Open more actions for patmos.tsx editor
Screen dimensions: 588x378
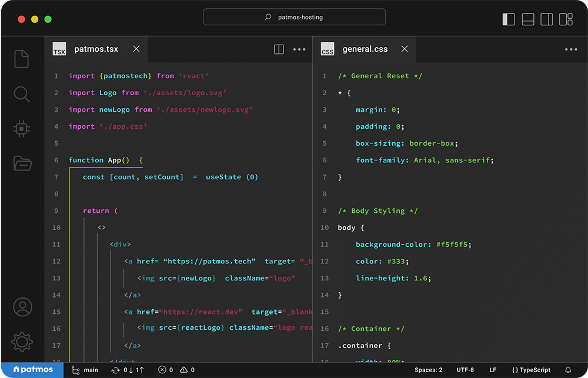299,49
